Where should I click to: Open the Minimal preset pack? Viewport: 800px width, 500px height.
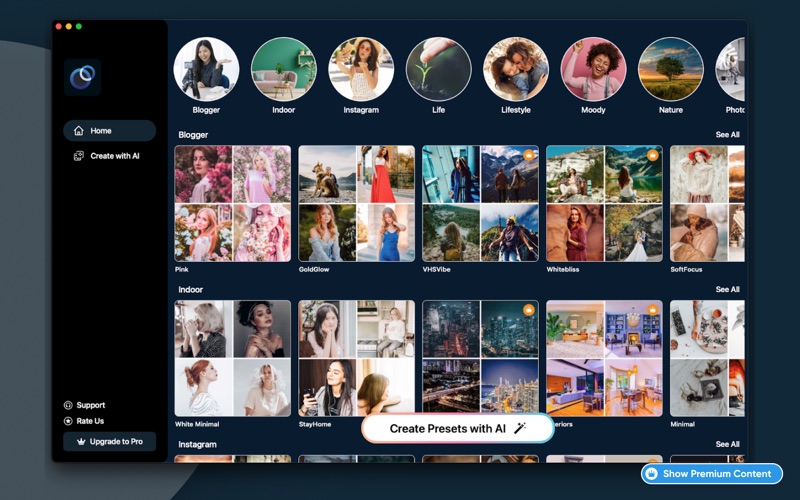(707, 358)
